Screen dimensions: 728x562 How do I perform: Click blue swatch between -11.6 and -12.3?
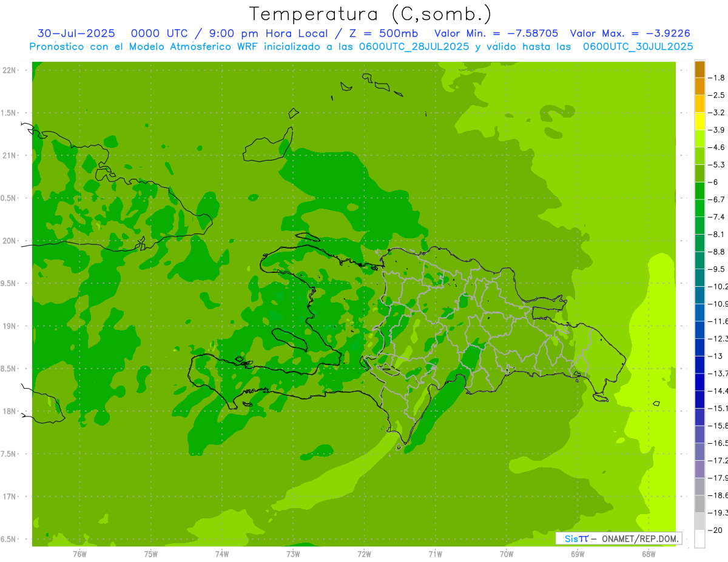pos(700,330)
